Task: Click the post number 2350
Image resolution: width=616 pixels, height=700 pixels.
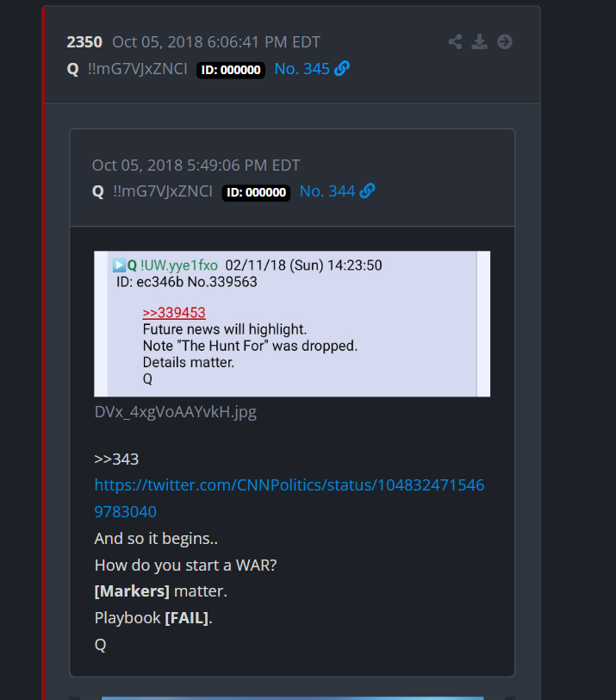Action: [84, 42]
